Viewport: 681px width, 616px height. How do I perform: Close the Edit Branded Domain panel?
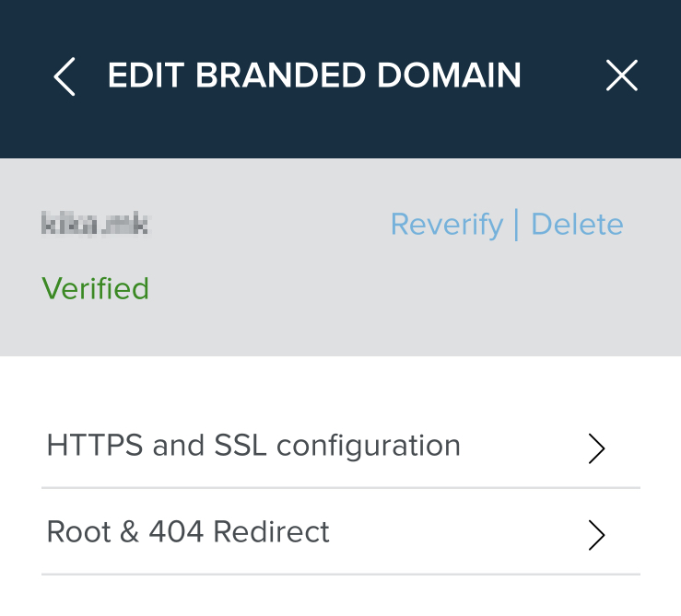(622, 76)
